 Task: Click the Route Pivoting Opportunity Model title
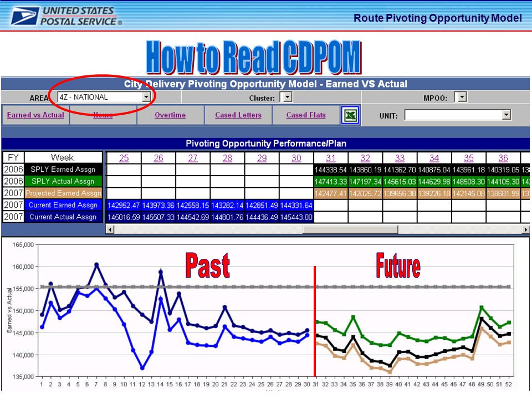click(438, 18)
